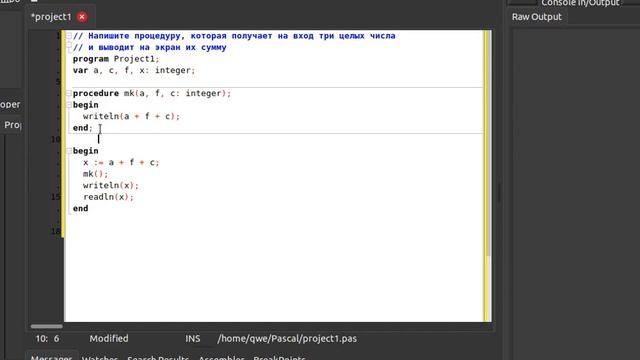Click the 'end;' line of the procedure
Image resolution: width=640 pixels, height=360 pixels.
(83, 128)
